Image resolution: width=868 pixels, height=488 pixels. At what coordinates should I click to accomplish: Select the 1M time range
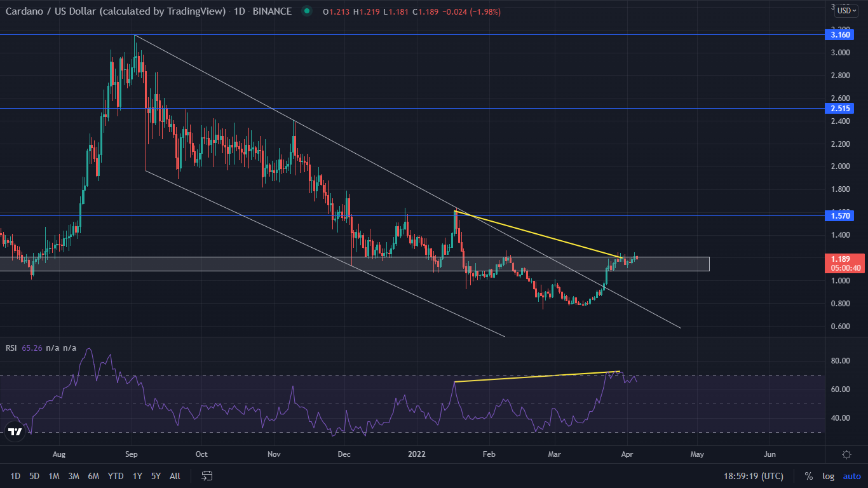54,476
